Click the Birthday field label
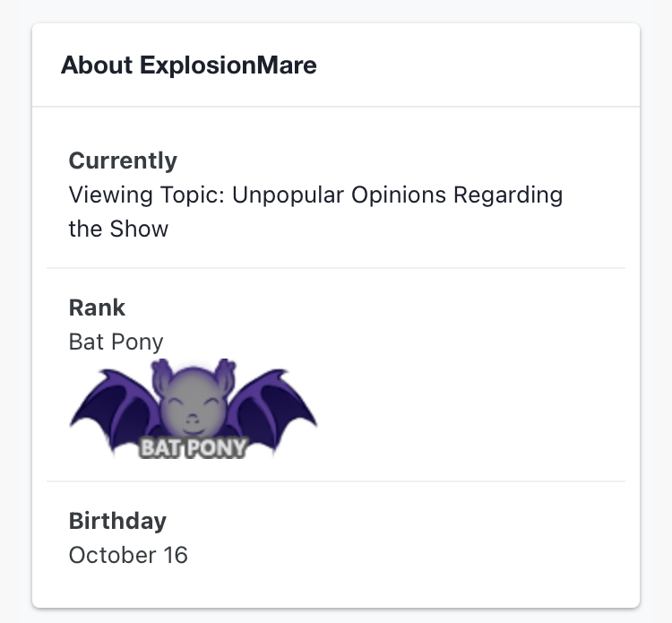672x623 pixels. click(118, 521)
